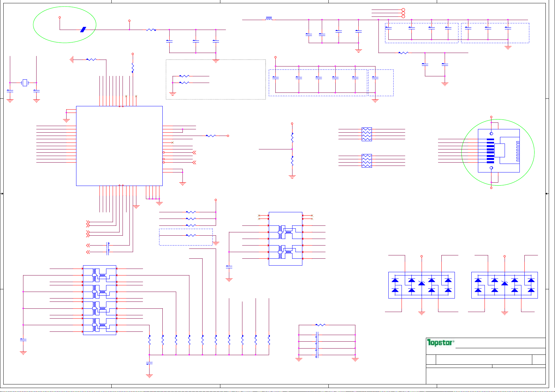Select the lower resistor of the voltage divider

292,161
